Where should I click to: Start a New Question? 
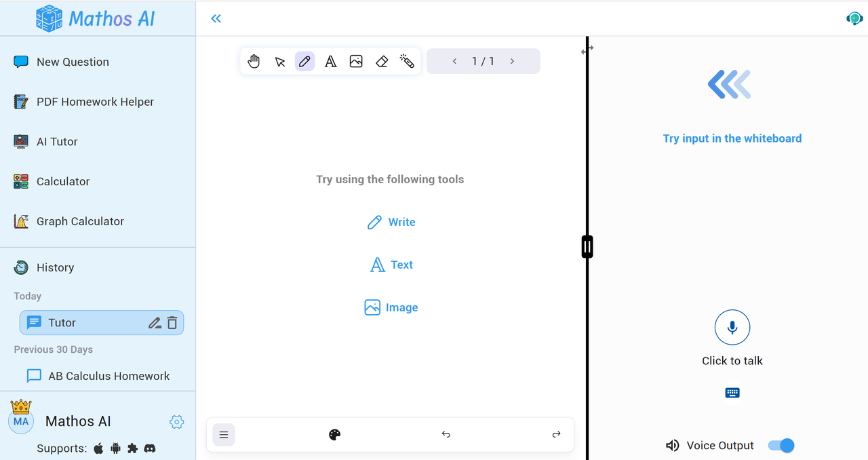[x=73, y=62]
